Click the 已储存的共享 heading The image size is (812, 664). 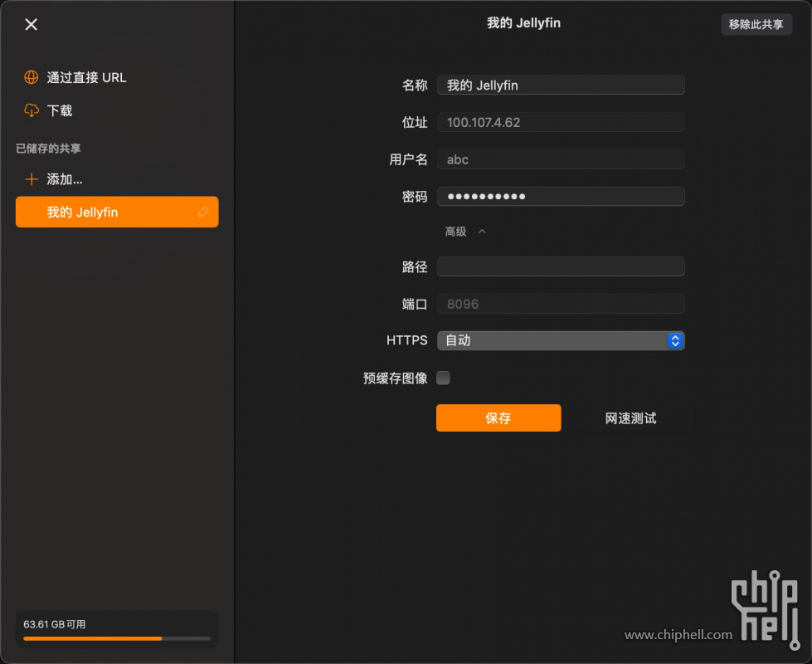(48, 149)
